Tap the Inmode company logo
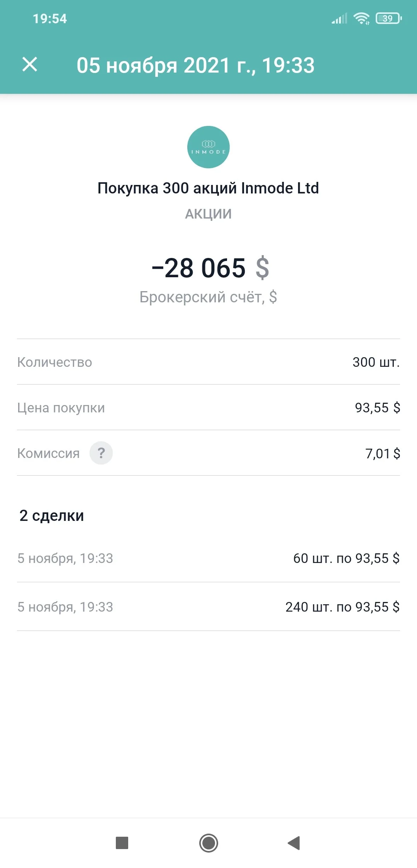This screenshot has height=868, width=417. [x=208, y=147]
